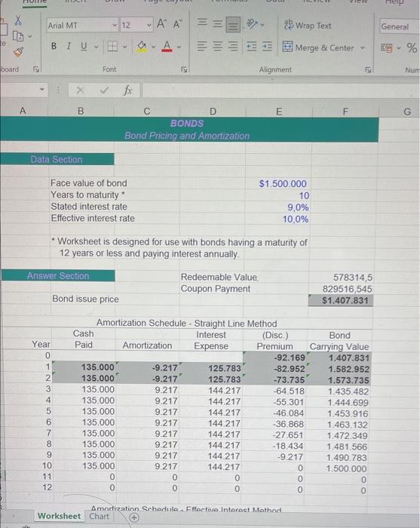Select year 3 carrying value 1.435.482

pos(348,391)
